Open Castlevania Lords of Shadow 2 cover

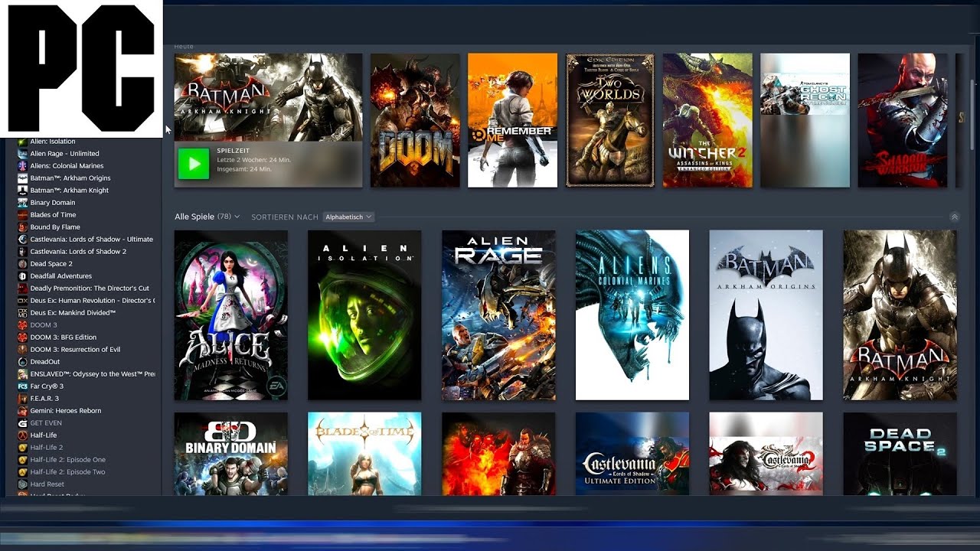766,454
